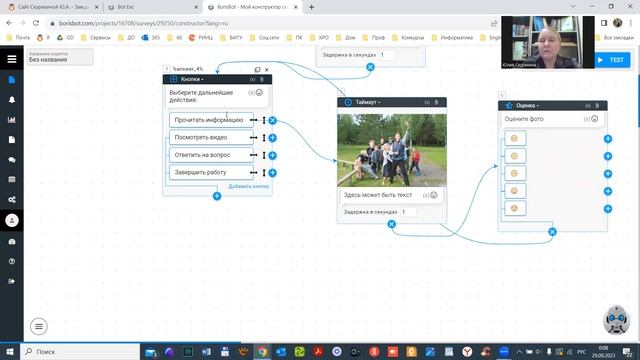
Task: Open the 'Сервисы' bookmarks folder
Action: pyautogui.click(x=96, y=38)
